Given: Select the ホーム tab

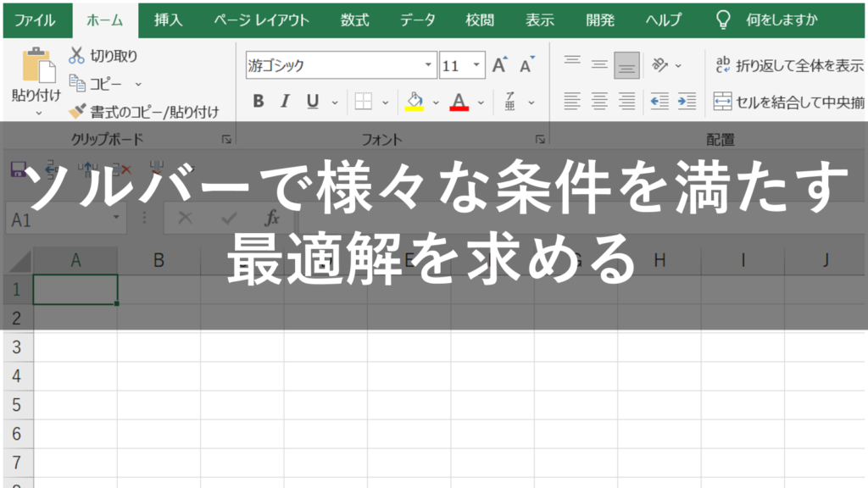Looking at the screenshot, I should click(105, 20).
